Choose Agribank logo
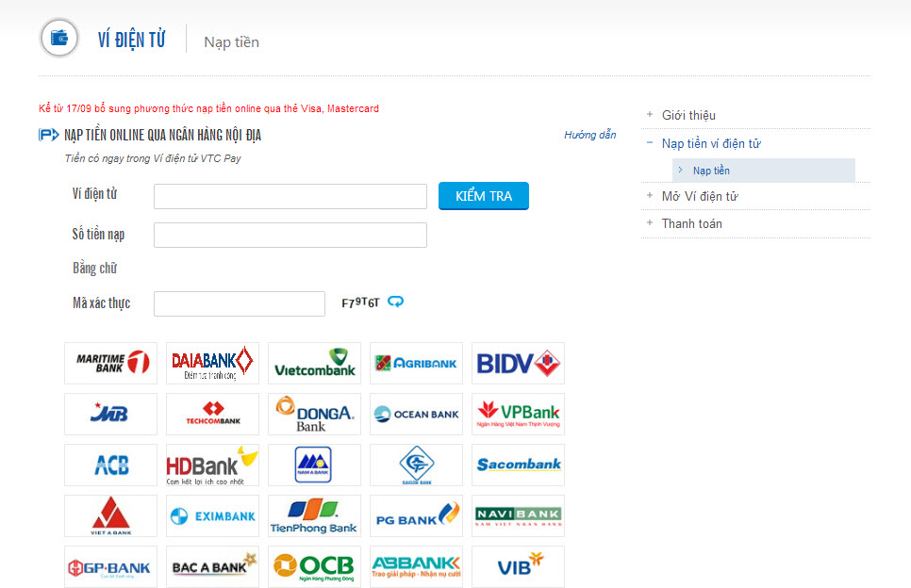Viewport: 911px width, 588px height. coord(416,364)
